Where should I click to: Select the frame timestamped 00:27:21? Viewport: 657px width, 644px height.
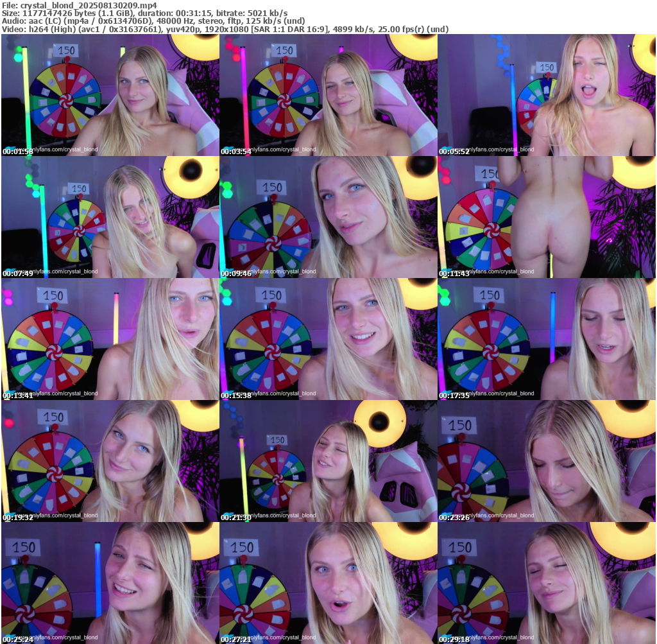pyautogui.click(x=328, y=583)
